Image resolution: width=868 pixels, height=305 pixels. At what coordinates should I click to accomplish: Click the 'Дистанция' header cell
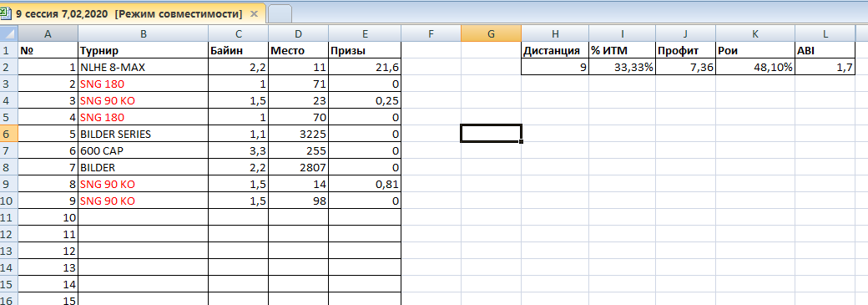tap(555, 51)
